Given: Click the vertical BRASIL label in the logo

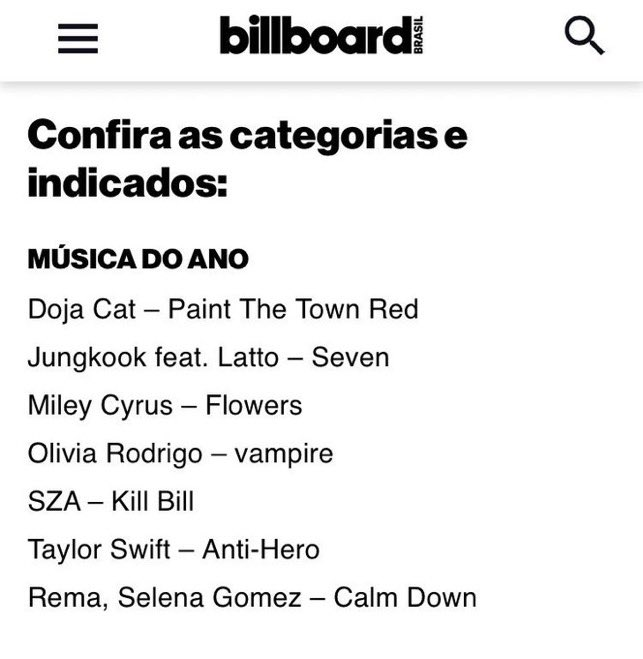Looking at the screenshot, I should (418, 35).
